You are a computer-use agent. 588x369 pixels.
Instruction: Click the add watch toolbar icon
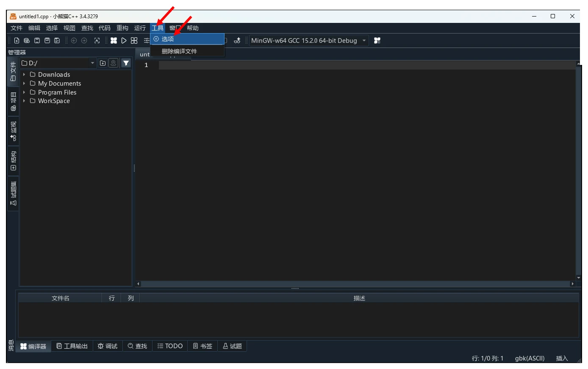pos(237,41)
